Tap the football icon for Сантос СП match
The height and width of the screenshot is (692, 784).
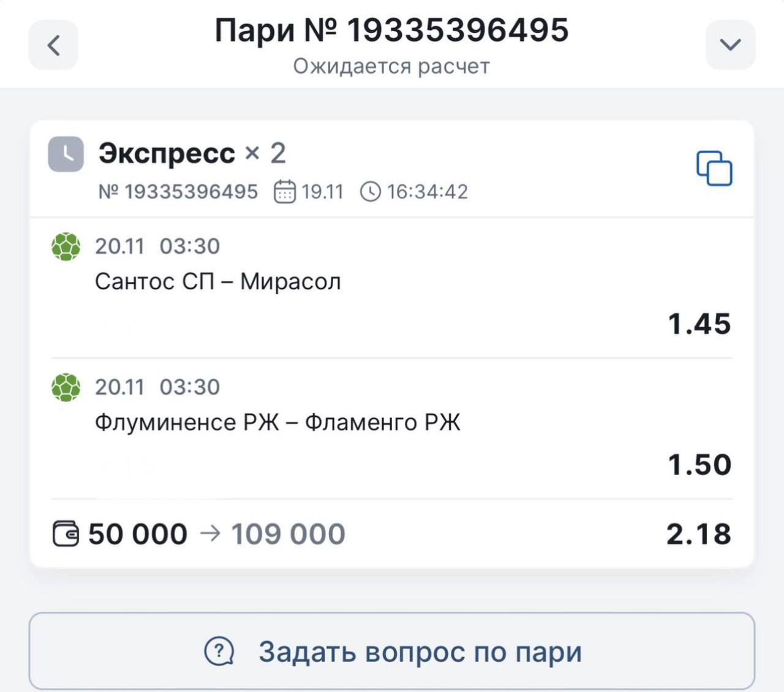66,246
